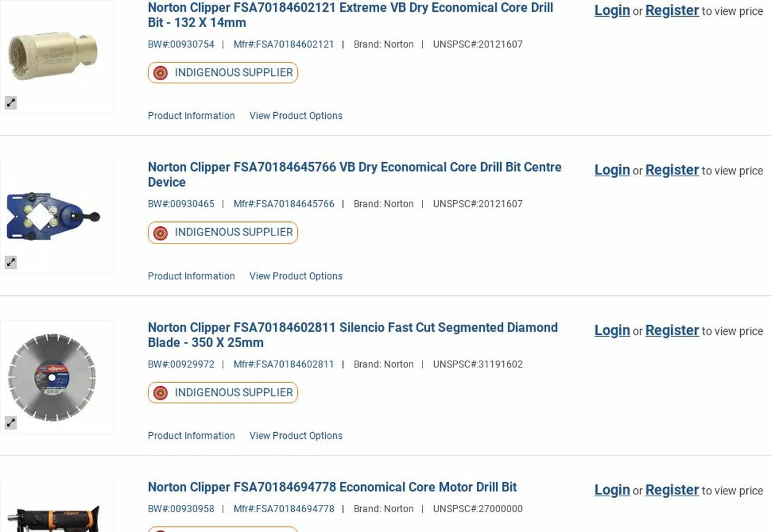View Product Options for Extreme VB drill bit
The height and width of the screenshot is (532, 771).
(295, 116)
